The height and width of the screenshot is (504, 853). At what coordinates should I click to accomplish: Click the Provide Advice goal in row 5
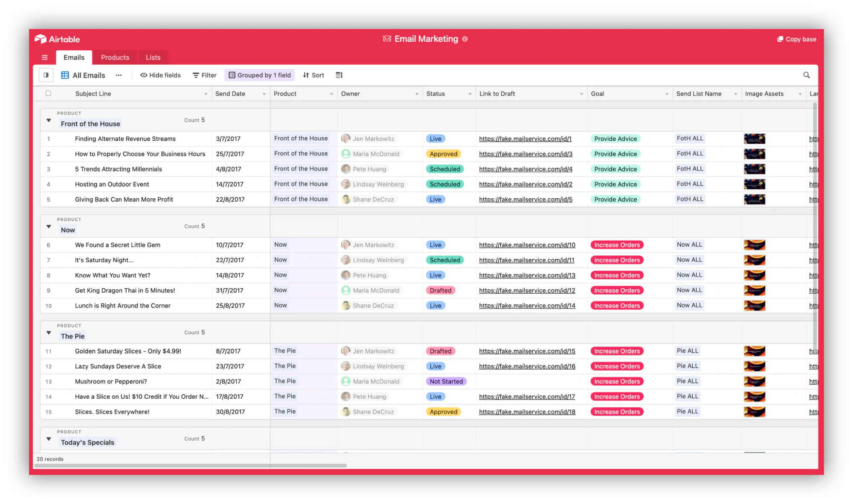point(615,200)
